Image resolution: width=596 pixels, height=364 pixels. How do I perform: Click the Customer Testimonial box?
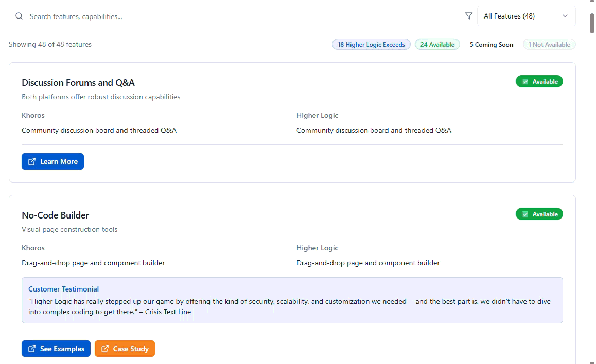(x=292, y=301)
